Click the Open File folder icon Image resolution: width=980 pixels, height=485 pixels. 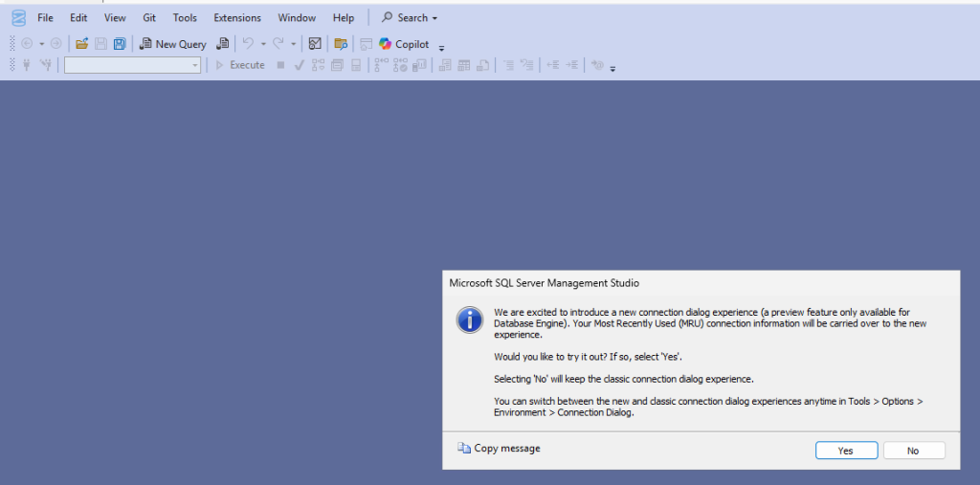[x=81, y=44]
